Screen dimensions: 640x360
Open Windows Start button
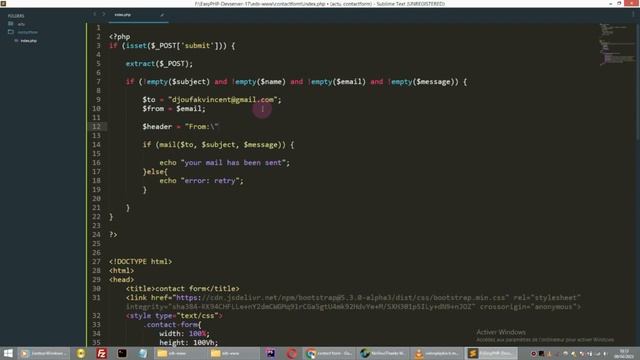pos(8,353)
